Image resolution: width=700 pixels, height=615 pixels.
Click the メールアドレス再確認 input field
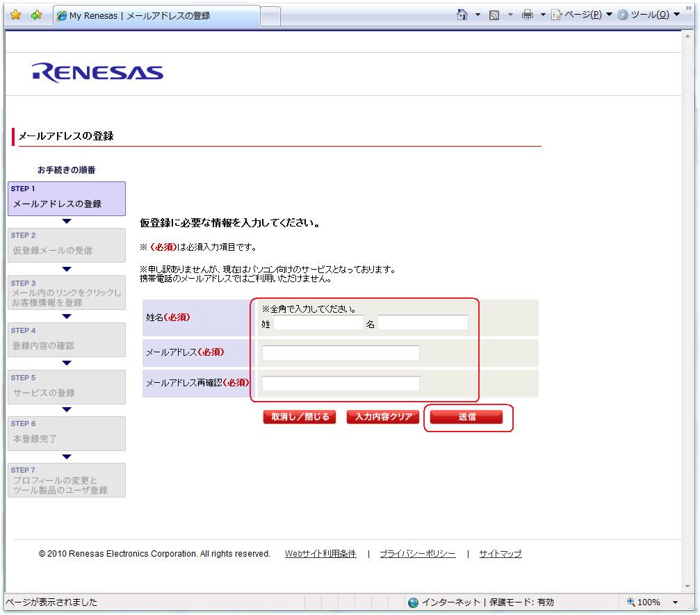[x=341, y=384]
